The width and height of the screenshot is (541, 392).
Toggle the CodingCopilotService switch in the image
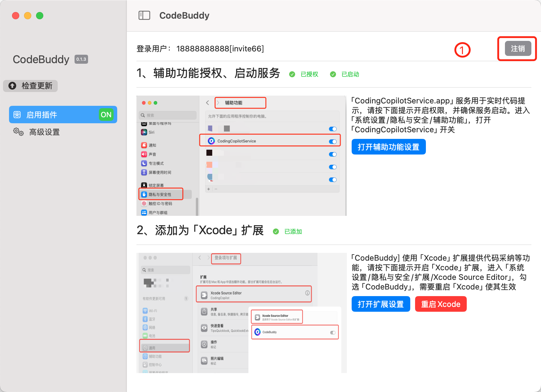point(333,142)
